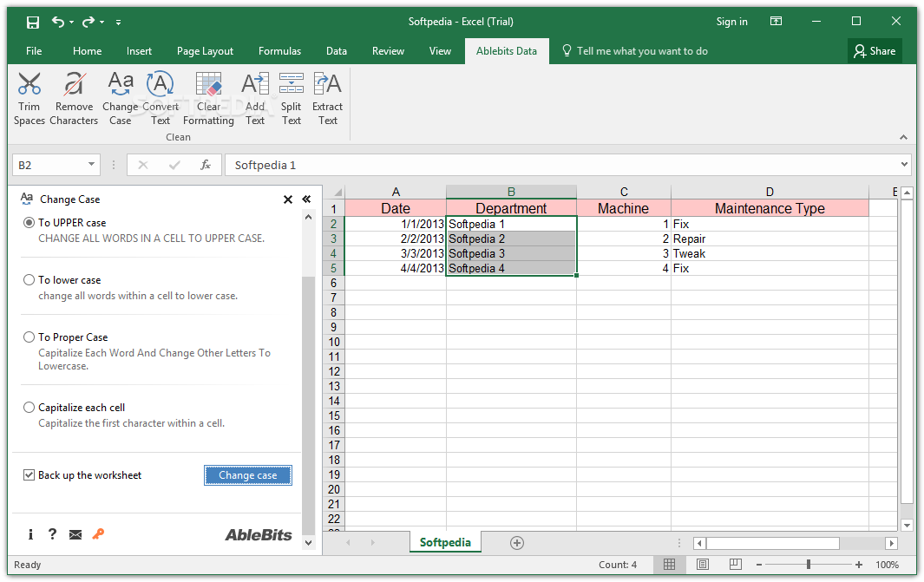Open the Convert Text tool

click(x=161, y=98)
